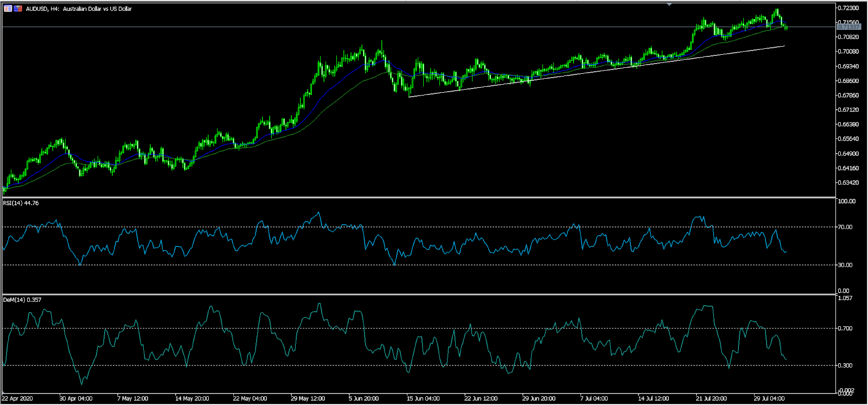Click the time axis label "7 Jul 04:00"

pyautogui.click(x=594, y=398)
